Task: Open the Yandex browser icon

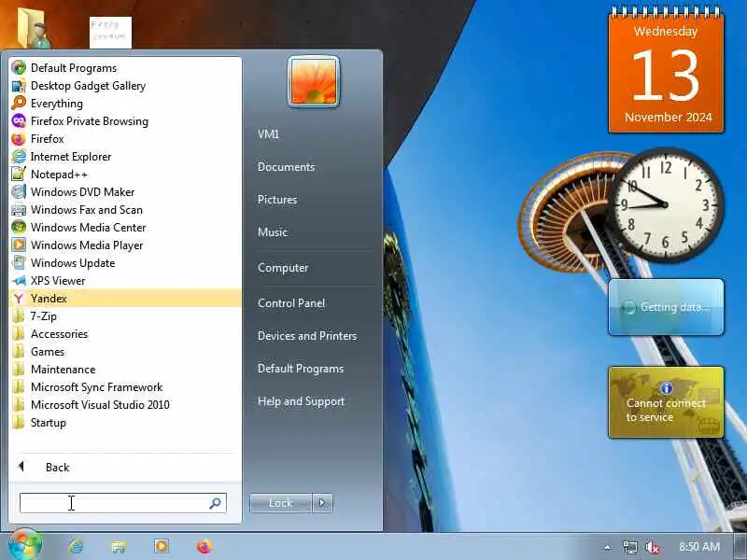Action: tap(19, 298)
